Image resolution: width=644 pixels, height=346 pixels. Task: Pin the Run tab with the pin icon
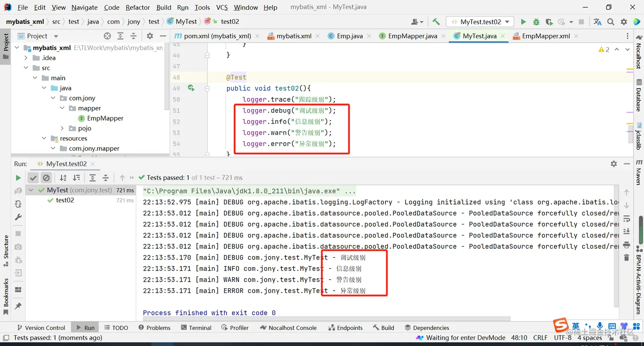pos(18,306)
